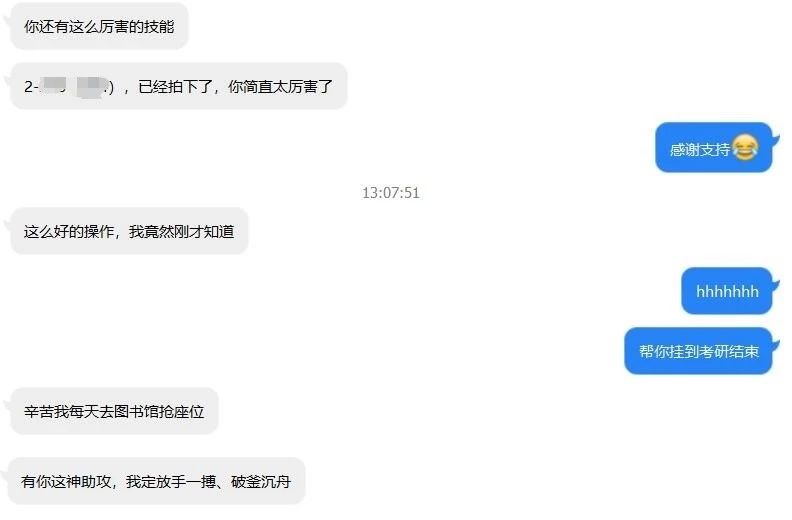
Task: Click the 13:07:51 timestamp
Action: click(390, 193)
